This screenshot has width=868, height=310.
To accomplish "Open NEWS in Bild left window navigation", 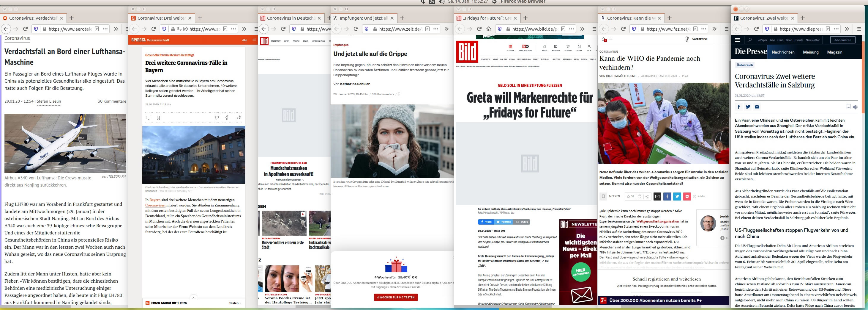I will 287,41.
